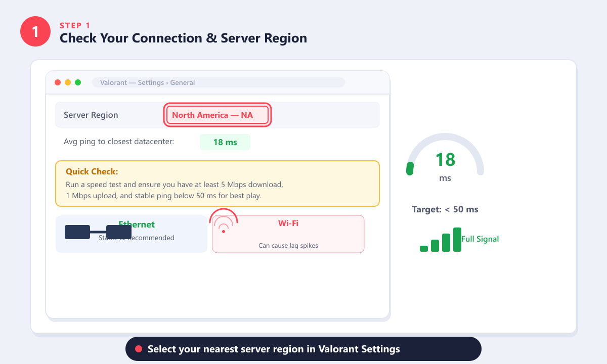This screenshot has height=364, width=607.
Task: Click the Target: < 50 ms text
Action: (445, 209)
